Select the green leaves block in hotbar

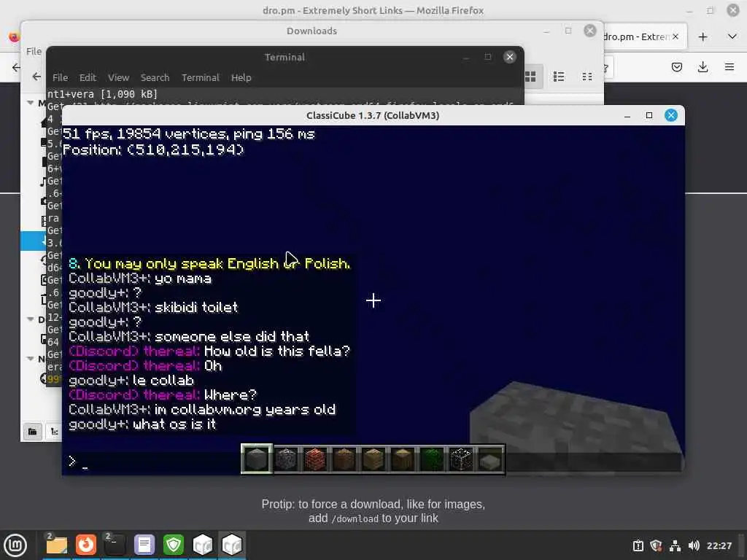click(x=432, y=459)
